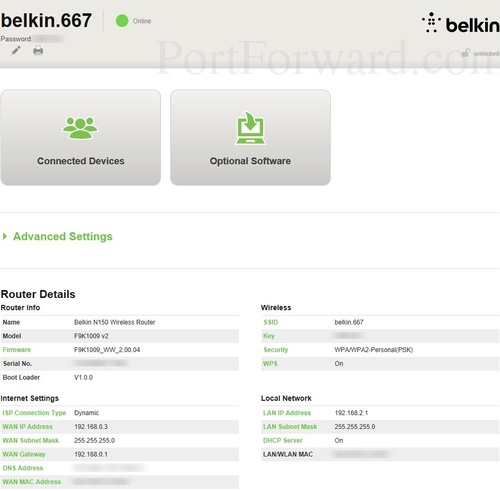Click the green Online status indicator
Screen dimensions: 500x491
click(x=122, y=21)
